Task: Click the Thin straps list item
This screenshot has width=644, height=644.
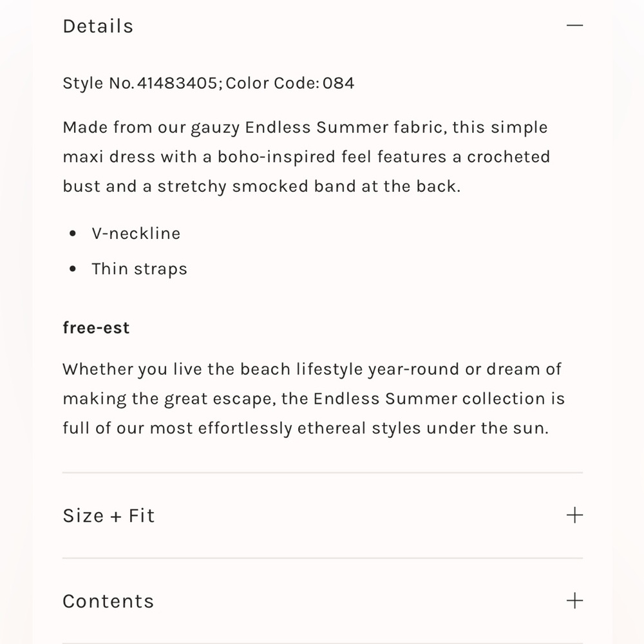Action: [x=139, y=269]
